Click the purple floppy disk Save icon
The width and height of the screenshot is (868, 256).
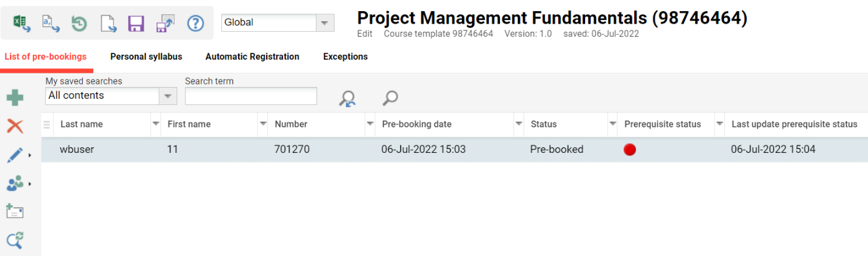tap(136, 24)
